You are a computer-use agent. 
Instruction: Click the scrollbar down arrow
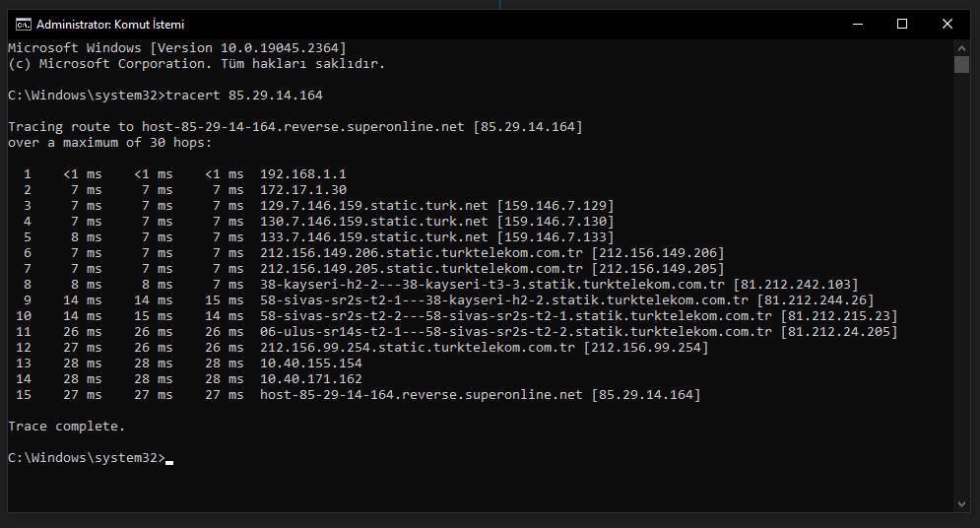961,504
